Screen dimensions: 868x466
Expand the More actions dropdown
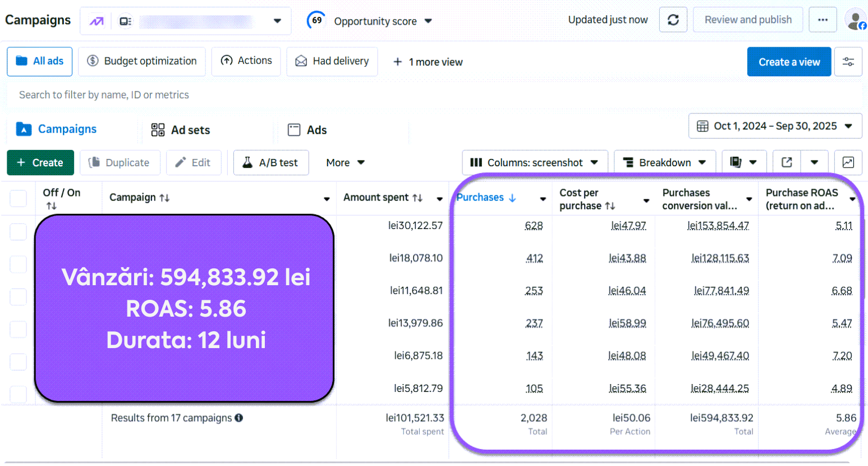tap(346, 162)
